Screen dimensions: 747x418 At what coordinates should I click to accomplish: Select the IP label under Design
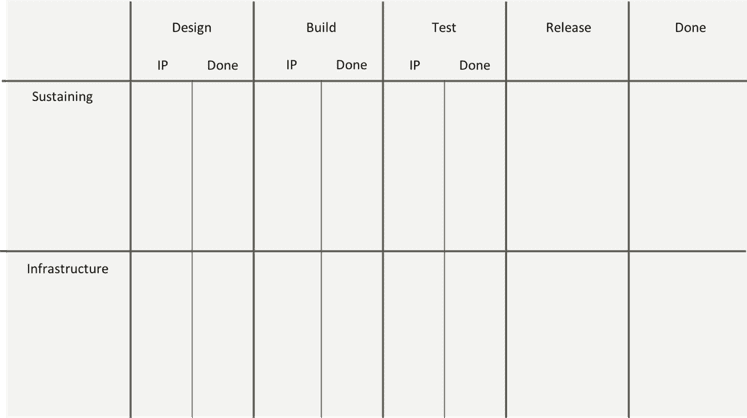[x=162, y=65]
